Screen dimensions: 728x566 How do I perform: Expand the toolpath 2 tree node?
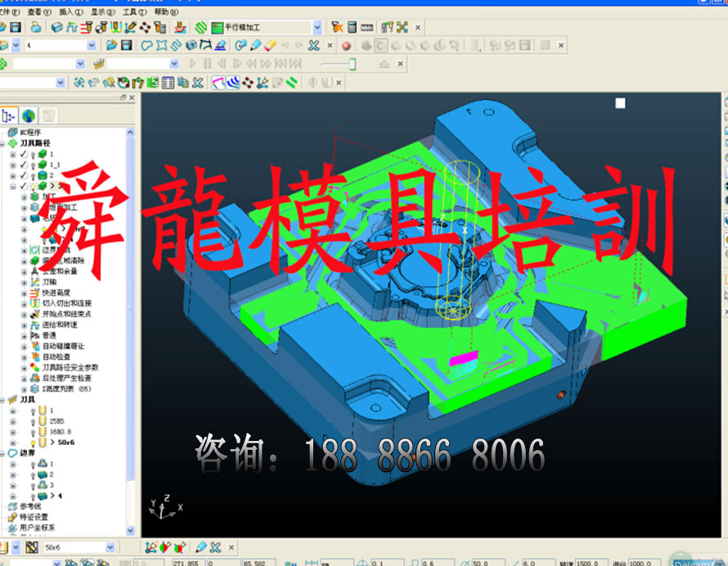pyautogui.click(x=12, y=175)
